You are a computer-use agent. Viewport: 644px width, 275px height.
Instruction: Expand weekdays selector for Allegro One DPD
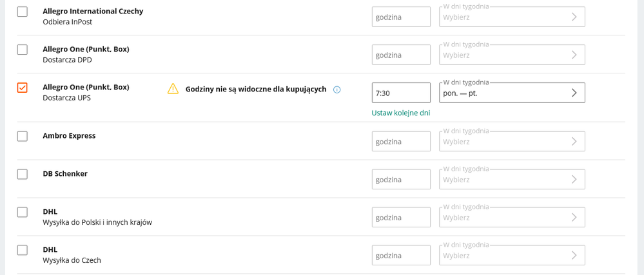[x=512, y=55]
